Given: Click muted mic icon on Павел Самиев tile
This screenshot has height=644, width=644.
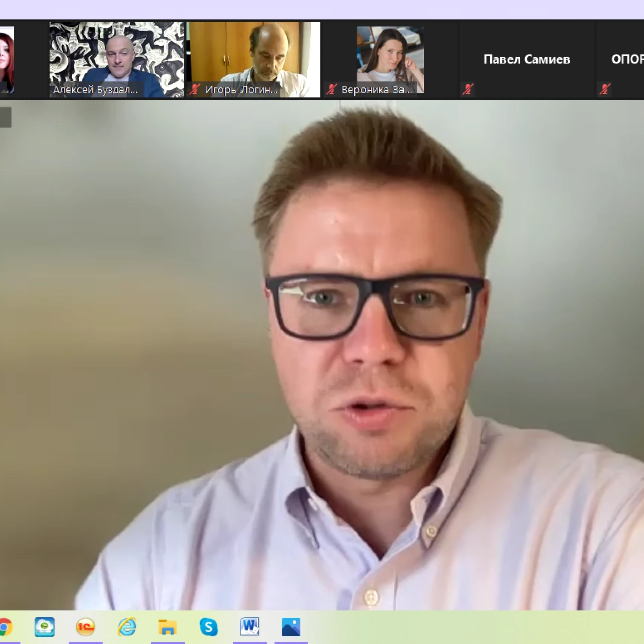Looking at the screenshot, I should [x=468, y=90].
